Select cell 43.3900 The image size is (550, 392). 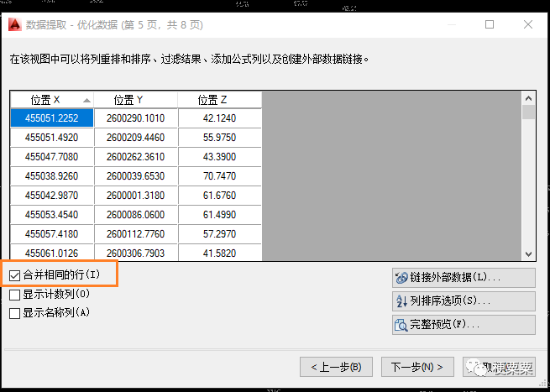[x=219, y=157]
